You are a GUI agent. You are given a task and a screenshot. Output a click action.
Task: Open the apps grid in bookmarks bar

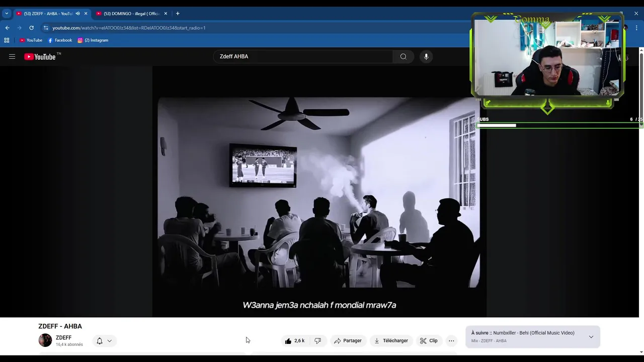tap(7, 40)
